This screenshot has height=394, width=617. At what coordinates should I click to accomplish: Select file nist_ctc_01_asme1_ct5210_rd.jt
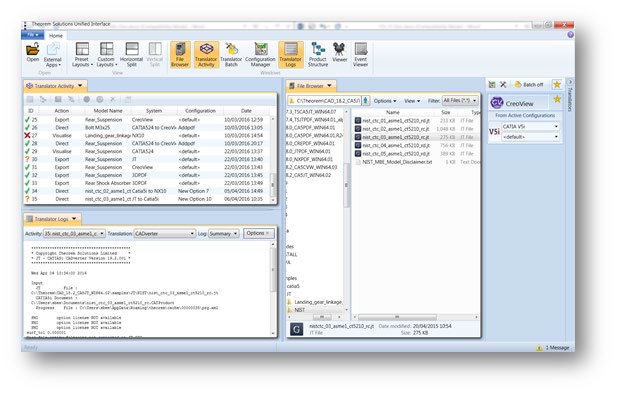pos(416,120)
